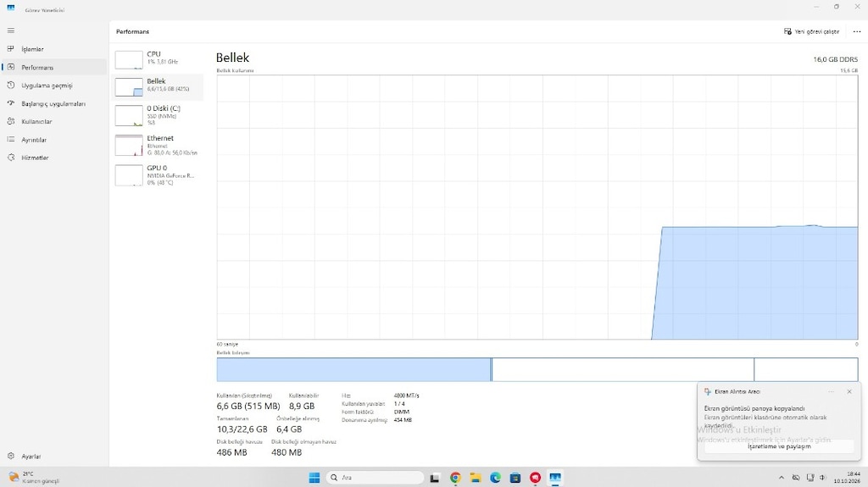Select the Performans page in sidebar
The height and width of the screenshot is (487, 868).
53,68
